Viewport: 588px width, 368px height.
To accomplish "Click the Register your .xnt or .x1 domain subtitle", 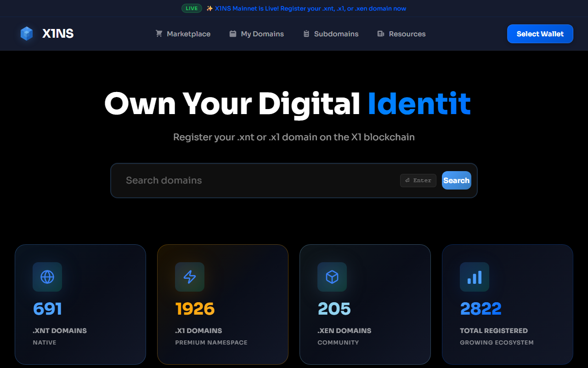I will click(x=294, y=137).
